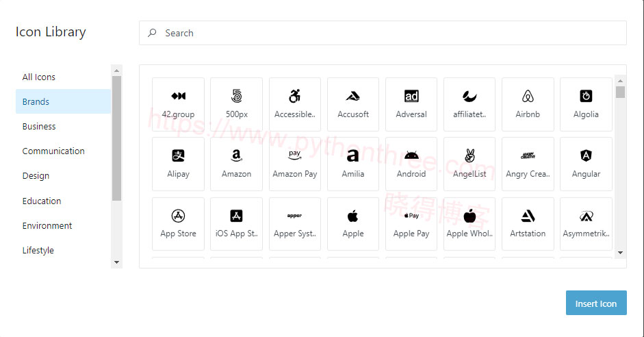Focus the icon Search field
This screenshot has width=644, height=337.
click(x=383, y=33)
